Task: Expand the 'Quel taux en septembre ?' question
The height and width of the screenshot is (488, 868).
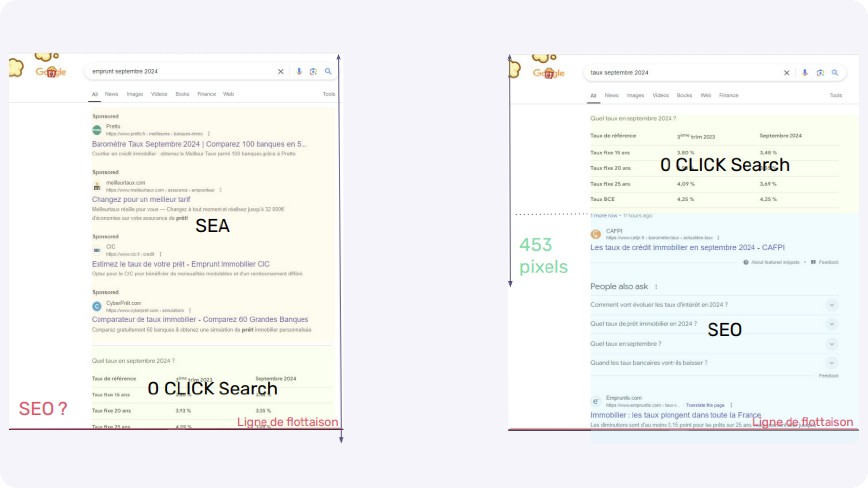Action: 715,344
